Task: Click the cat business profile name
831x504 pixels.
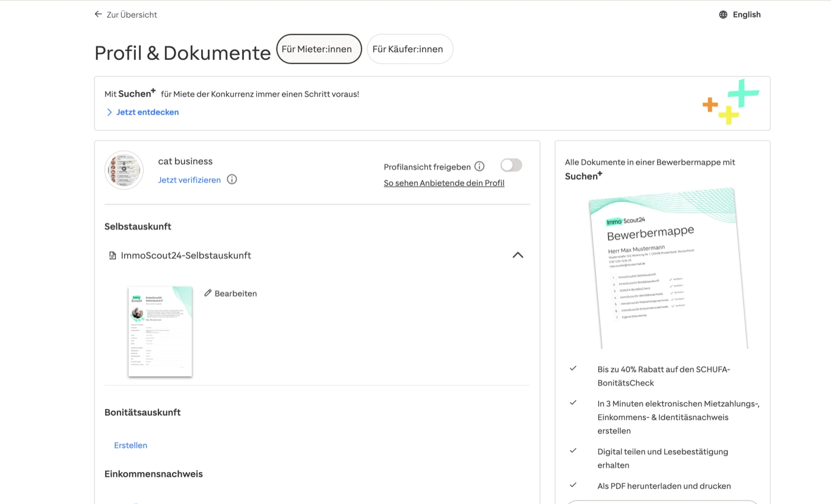Action: pos(185,161)
